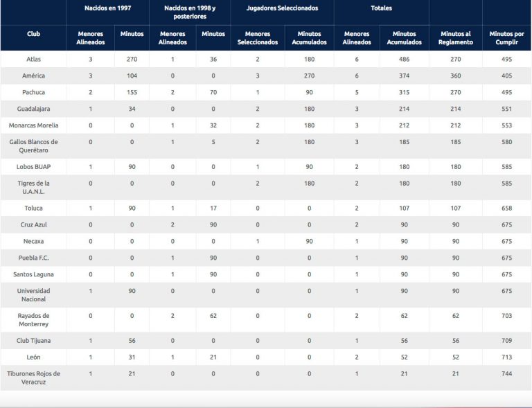Select Gallos Blancos' 580 value
The width and height of the screenshot is (532, 408).
click(x=507, y=142)
